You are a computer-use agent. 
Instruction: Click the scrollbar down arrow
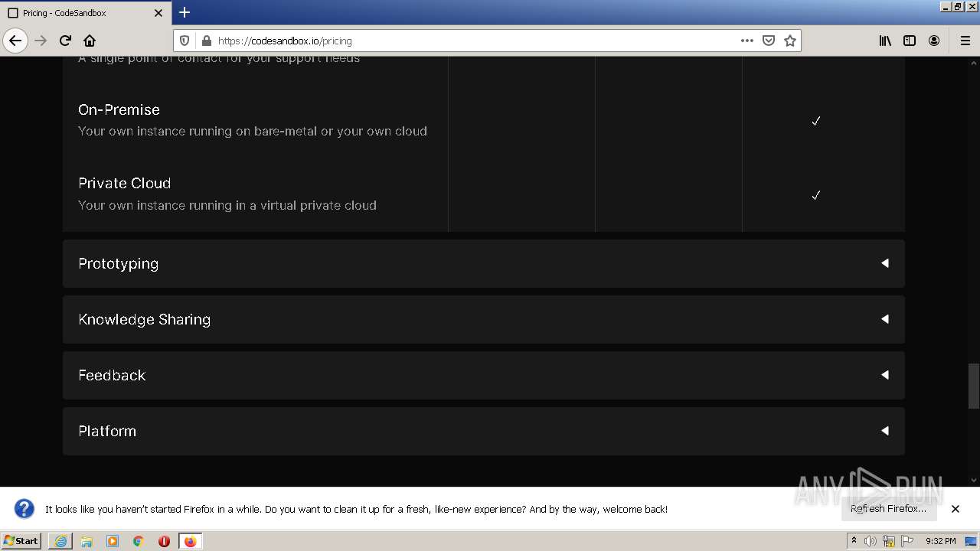click(974, 481)
